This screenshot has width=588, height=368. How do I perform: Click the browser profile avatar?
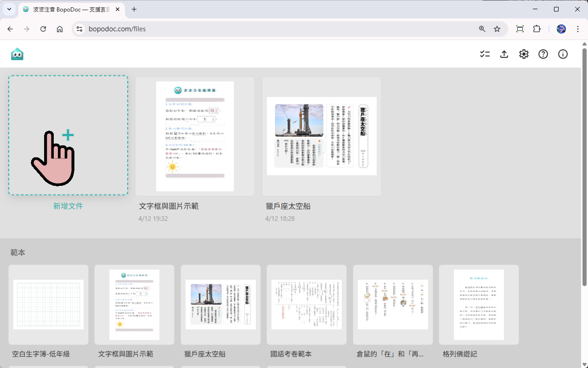tap(561, 29)
